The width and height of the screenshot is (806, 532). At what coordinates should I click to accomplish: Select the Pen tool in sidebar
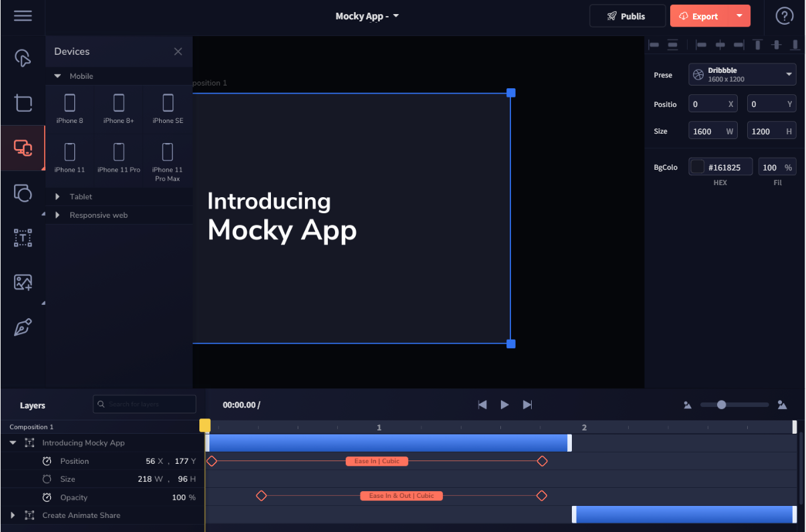(23, 327)
